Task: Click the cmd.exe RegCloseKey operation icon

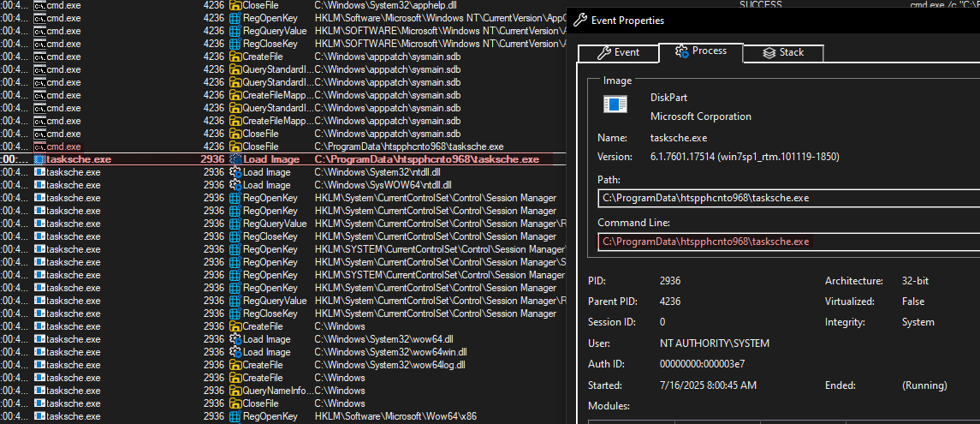Action: pyautogui.click(x=235, y=44)
